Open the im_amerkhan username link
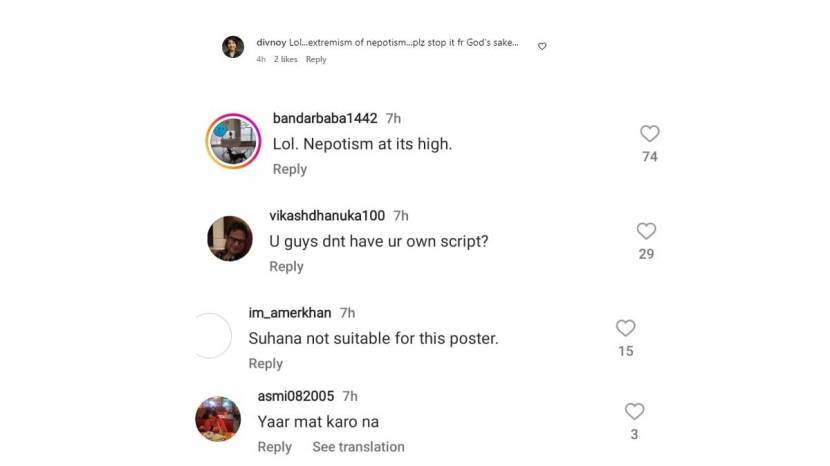 pyautogui.click(x=290, y=313)
